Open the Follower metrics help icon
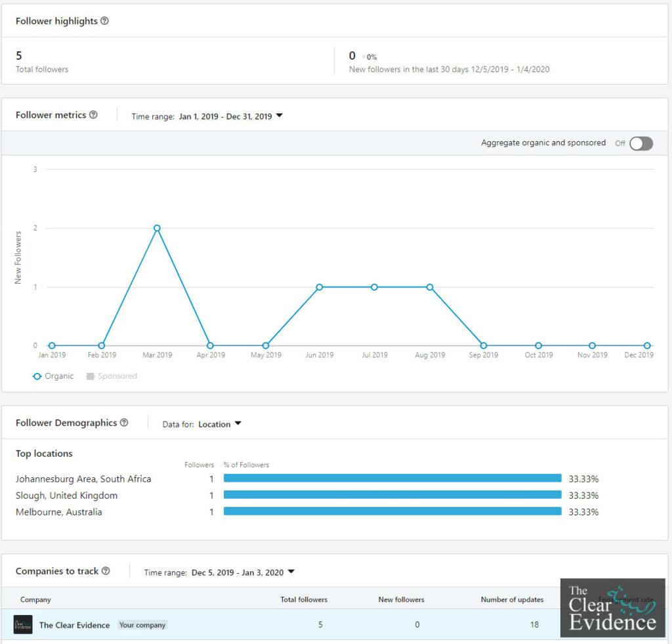 click(93, 115)
